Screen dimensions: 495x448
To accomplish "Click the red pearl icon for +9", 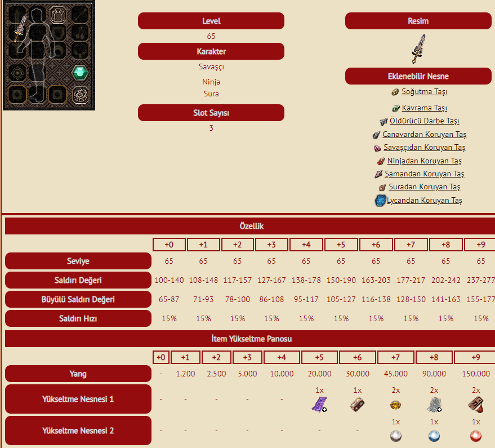I will [x=476, y=436].
